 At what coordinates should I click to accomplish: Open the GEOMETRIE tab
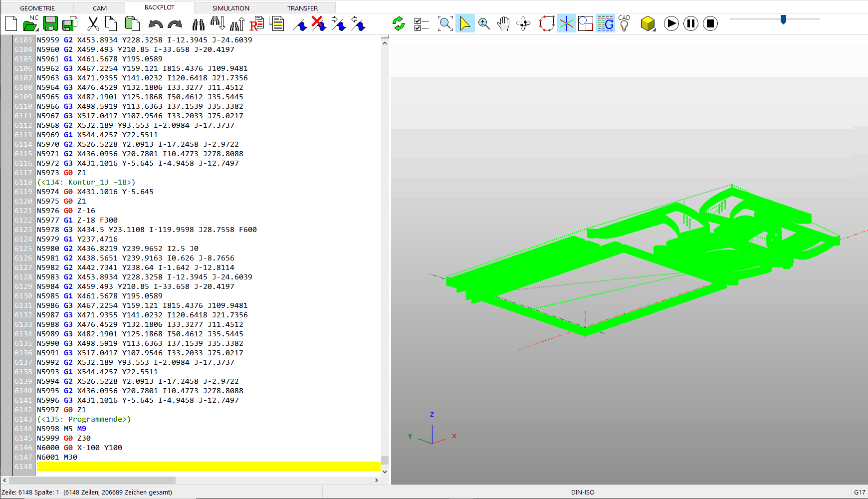coord(37,8)
